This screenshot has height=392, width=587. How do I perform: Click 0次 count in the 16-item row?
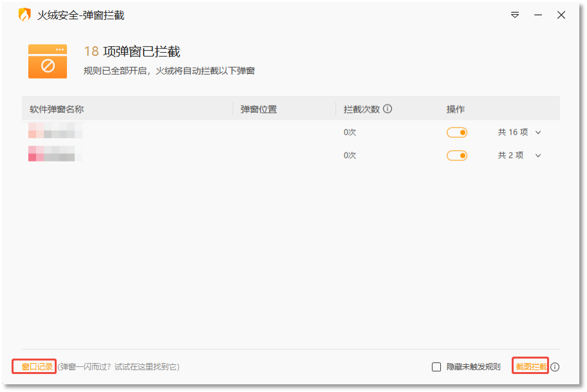click(349, 132)
